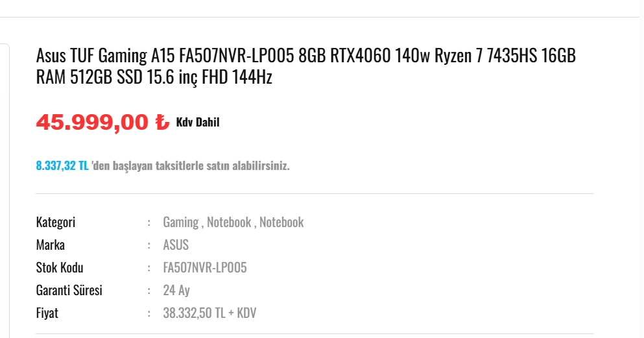Open the ASUS brand link
The width and height of the screenshot is (644, 338).
176,245
